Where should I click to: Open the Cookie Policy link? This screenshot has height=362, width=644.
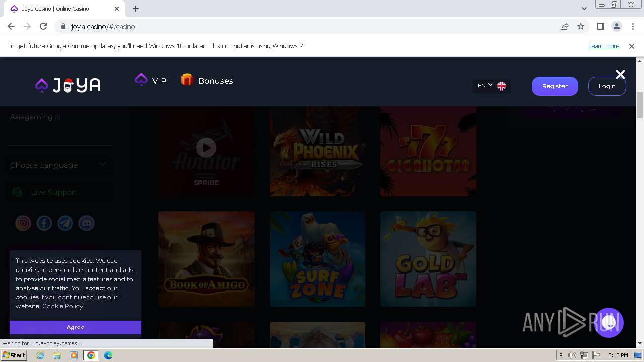click(63, 306)
